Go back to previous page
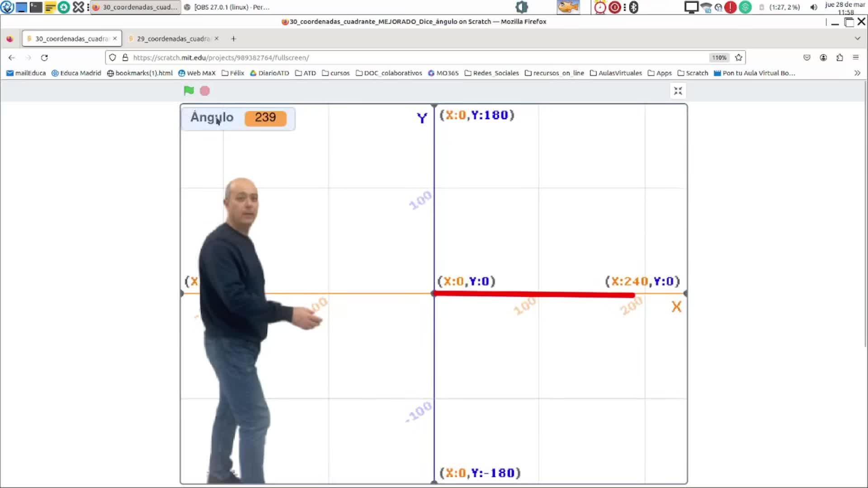868x488 pixels. coord(12,57)
